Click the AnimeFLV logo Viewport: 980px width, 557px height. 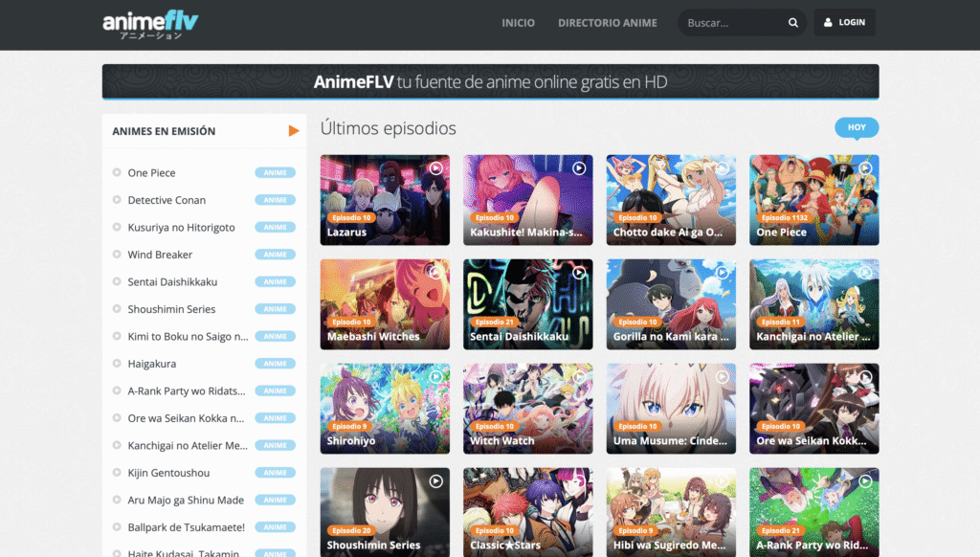(x=150, y=24)
